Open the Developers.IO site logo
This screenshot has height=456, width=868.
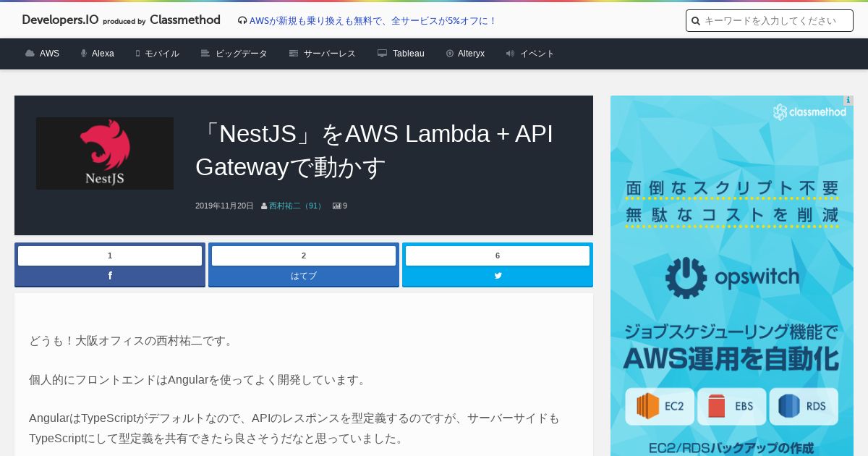pyautogui.click(x=60, y=20)
